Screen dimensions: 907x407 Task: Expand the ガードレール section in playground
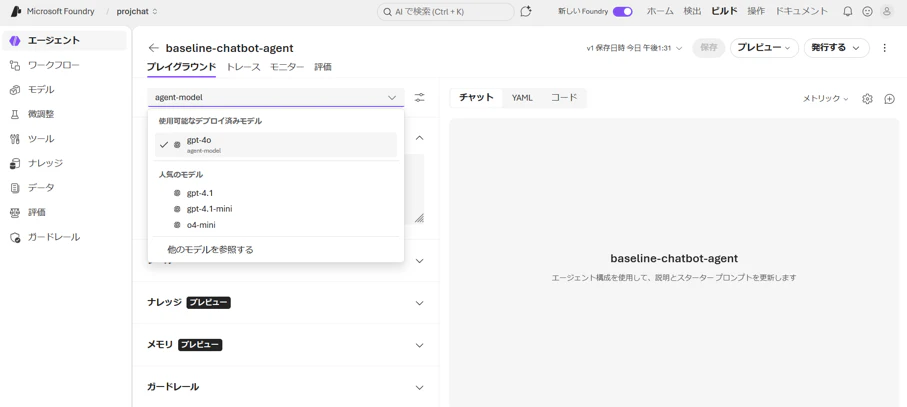420,387
